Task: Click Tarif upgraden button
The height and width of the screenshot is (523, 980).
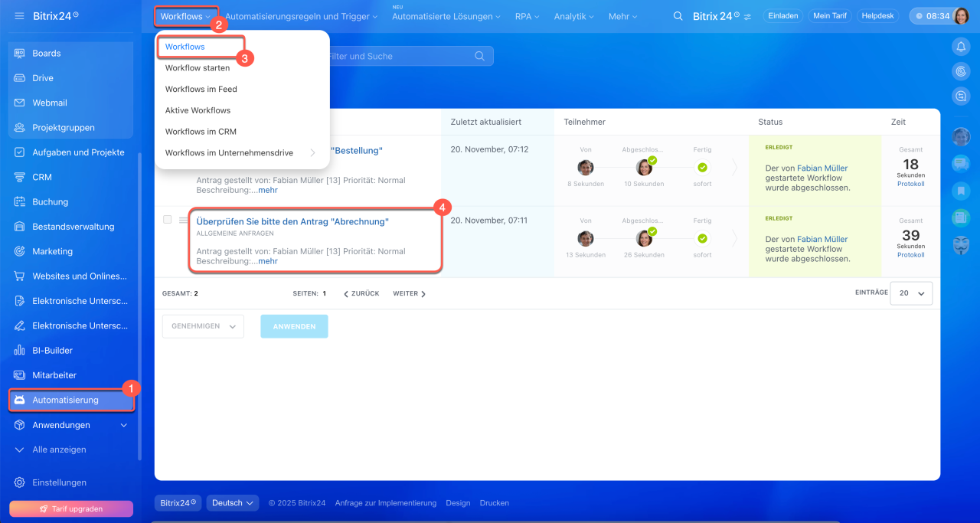Action: pyautogui.click(x=71, y=509)
